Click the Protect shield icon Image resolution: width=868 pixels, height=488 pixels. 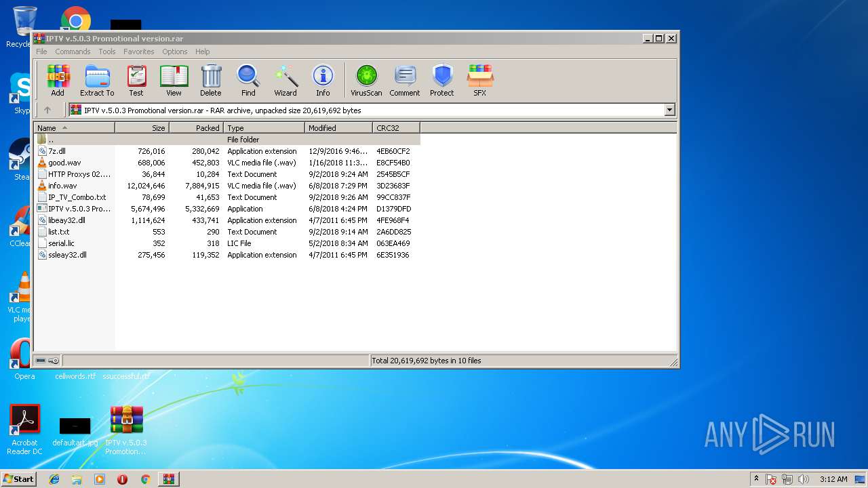[442, 81]
